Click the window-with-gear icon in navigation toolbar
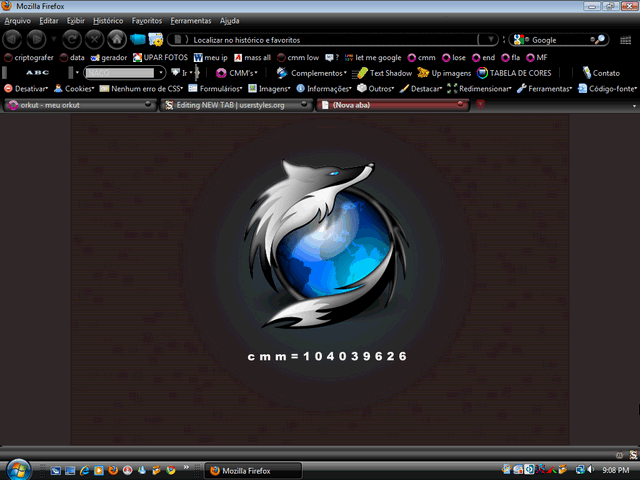This screenshot has width=640, height=480. (x=156, y=40)
